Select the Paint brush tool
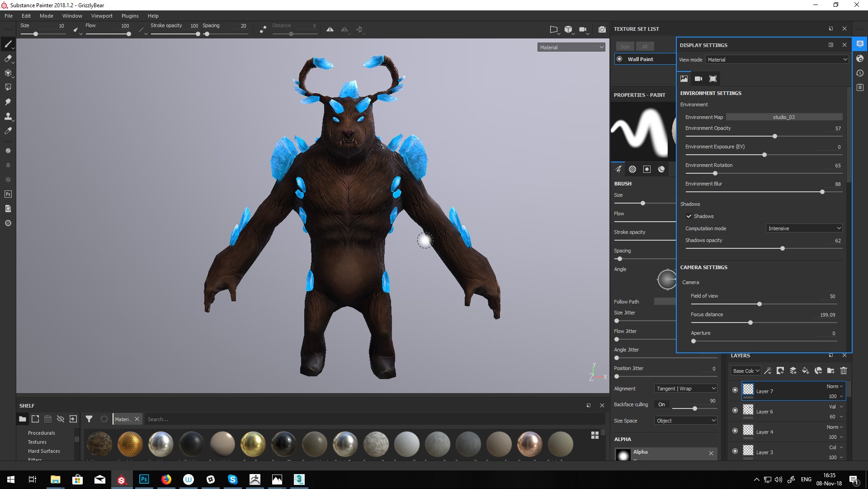 (8, 44)
